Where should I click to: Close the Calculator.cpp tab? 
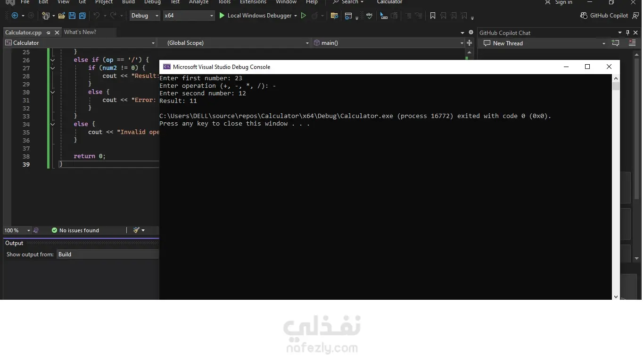point(57,33)
